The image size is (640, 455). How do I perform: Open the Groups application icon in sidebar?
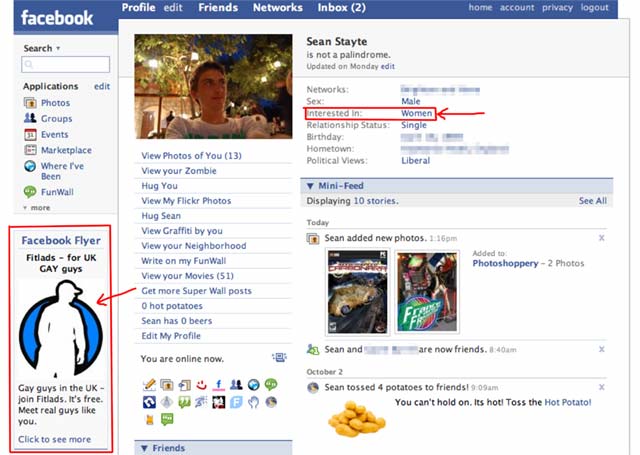click(x=30, y=118)
